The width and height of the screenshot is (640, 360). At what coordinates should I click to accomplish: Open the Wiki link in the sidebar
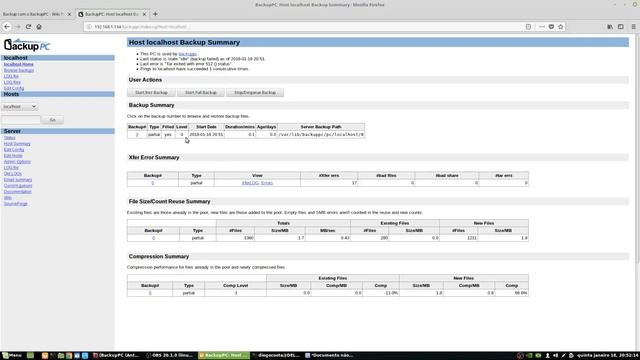pos(8,198)
